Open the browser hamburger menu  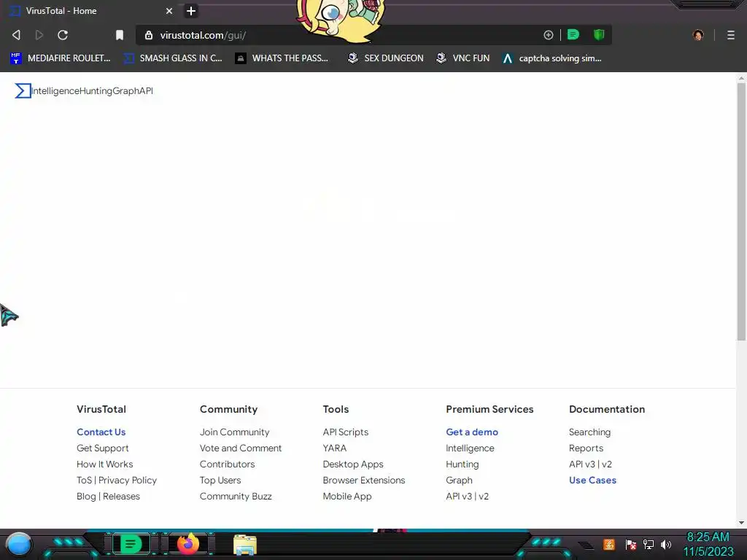tap(731, 35)
